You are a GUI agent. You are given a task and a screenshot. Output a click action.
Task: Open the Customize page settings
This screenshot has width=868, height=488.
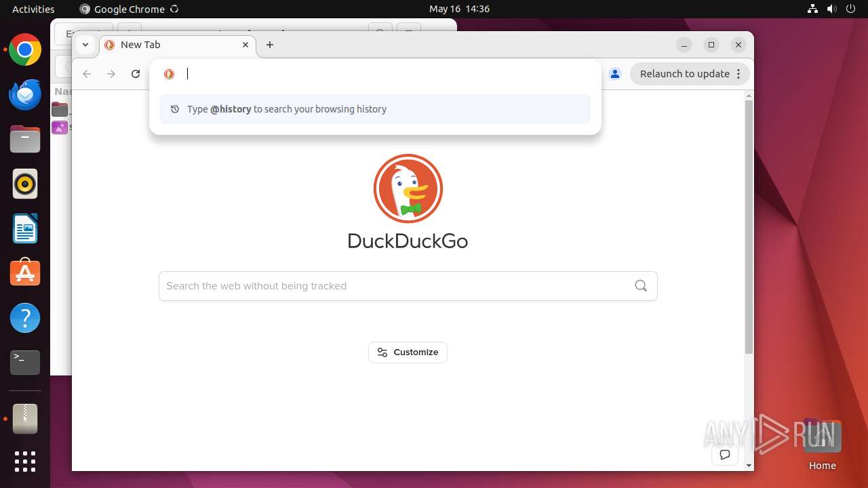point(408,352)
